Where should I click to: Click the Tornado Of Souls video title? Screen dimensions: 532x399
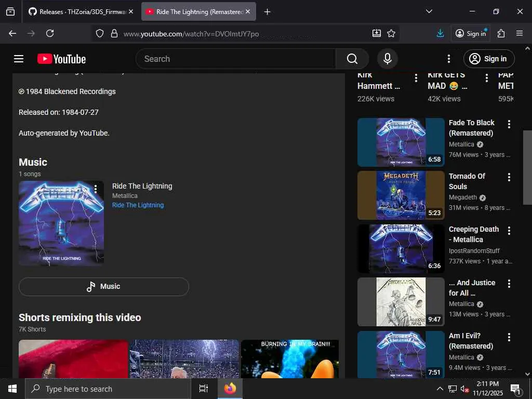[x=467, y=181]
